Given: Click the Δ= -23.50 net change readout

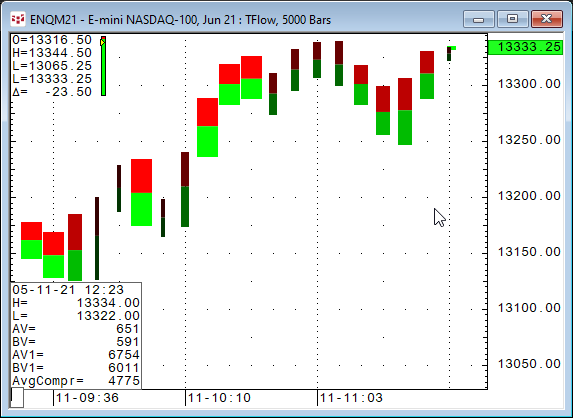Looking at the screenshot, I should [52, 92].
